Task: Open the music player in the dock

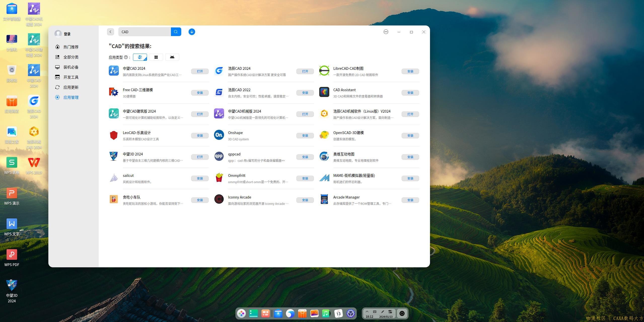Action: pos(326,313)
